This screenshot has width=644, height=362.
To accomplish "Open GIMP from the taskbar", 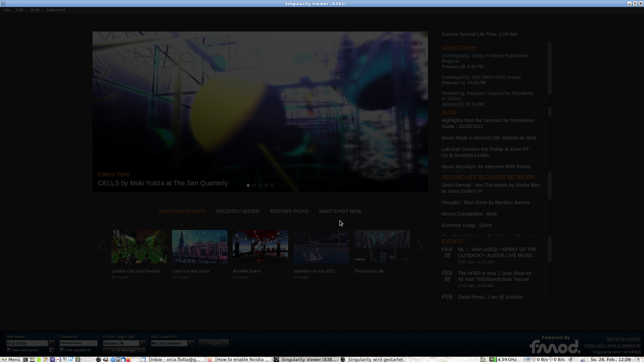I will pyautogui.click(x=105, y=359).
